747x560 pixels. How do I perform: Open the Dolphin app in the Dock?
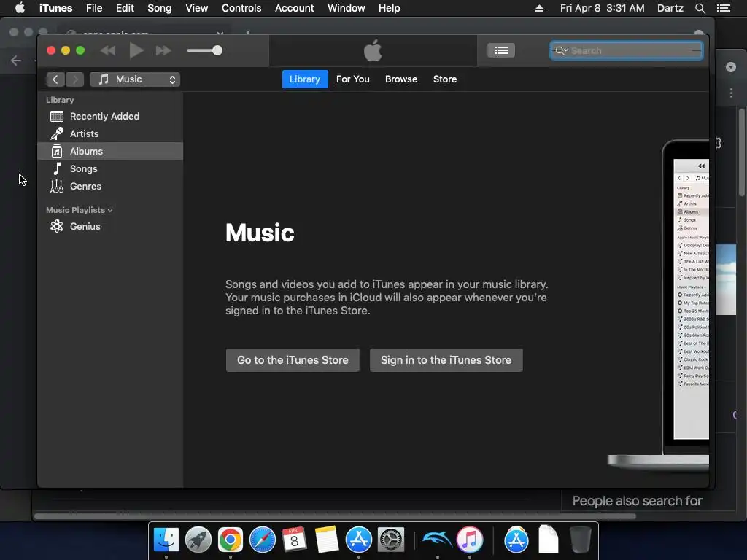[x=437, y=540]
